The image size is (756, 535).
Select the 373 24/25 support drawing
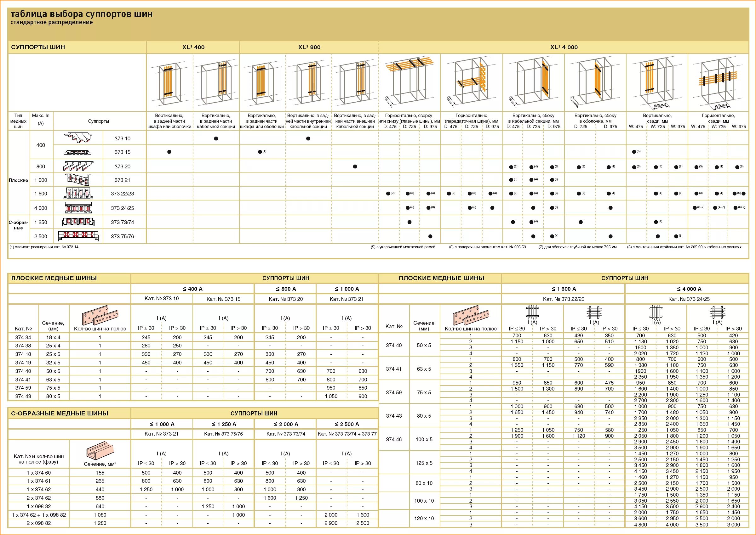[x=78, y=208]
